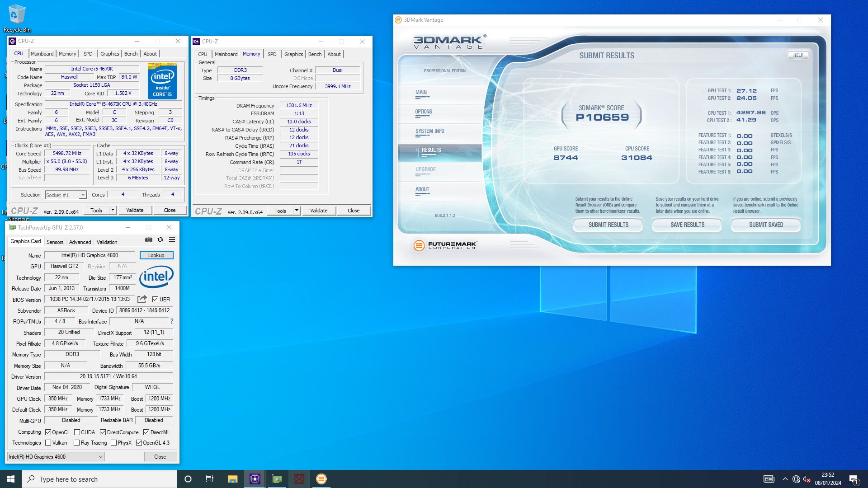The image size is (868, 488).
Task: Open Intel HD Graphics 4600 GPU selector
Action: (56, 457)
